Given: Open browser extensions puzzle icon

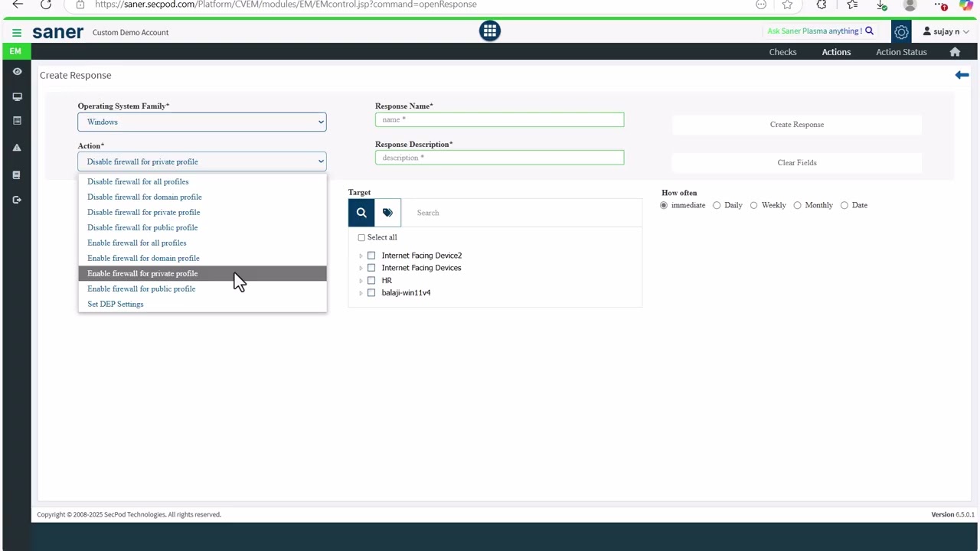Looking at the screenshot, I should [822, 5].
